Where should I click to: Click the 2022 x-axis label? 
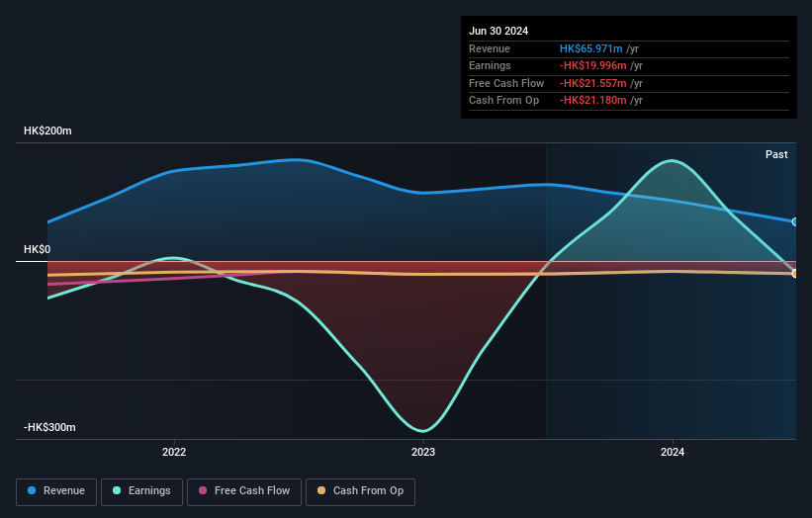pos(174,452)
